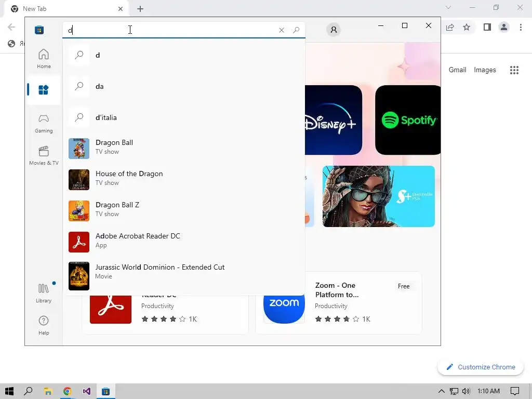
Task: Open the Disney+ tile
Action: point(334,120)
